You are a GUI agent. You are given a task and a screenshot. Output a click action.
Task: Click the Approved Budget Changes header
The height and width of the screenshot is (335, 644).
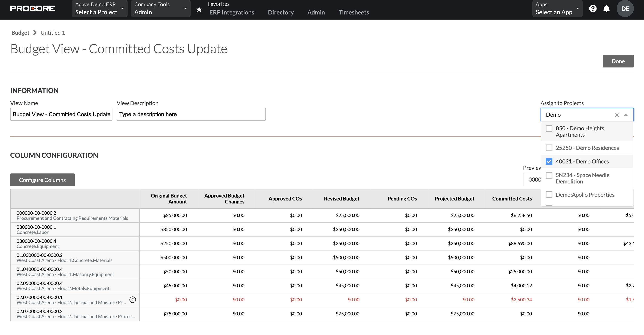pos(224,199)
